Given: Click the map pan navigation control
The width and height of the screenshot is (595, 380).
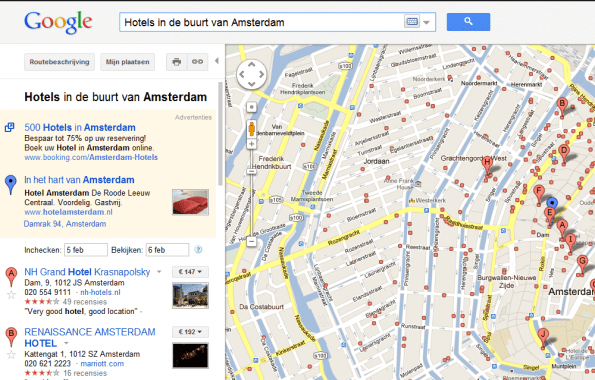Looking at the screenshot, I should pyautogui.click(x=251, y=74).
